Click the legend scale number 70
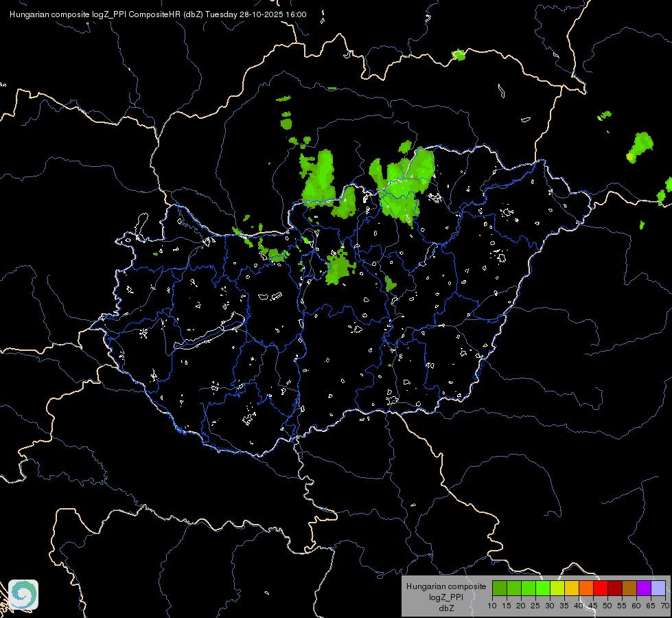 (x=665, y=606)
